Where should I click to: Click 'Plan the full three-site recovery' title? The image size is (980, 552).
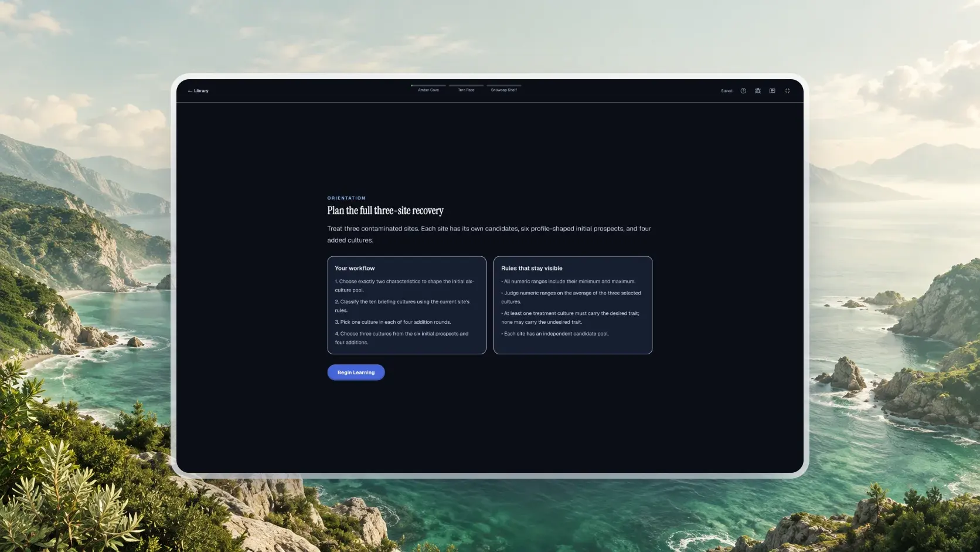pos(385,211)
